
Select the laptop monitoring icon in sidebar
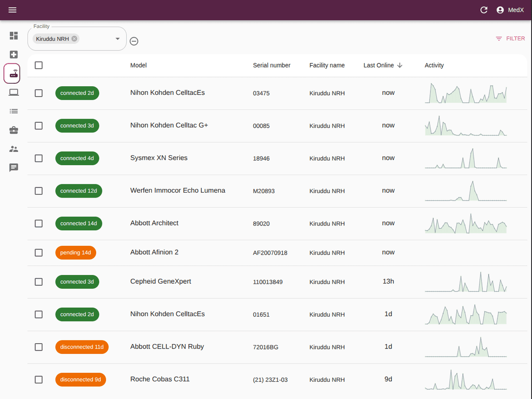click(13, 92)
